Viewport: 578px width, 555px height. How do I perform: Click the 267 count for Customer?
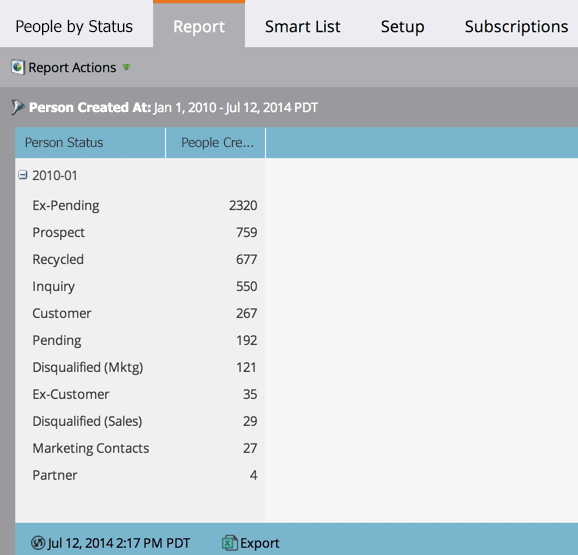coord(247,313)
